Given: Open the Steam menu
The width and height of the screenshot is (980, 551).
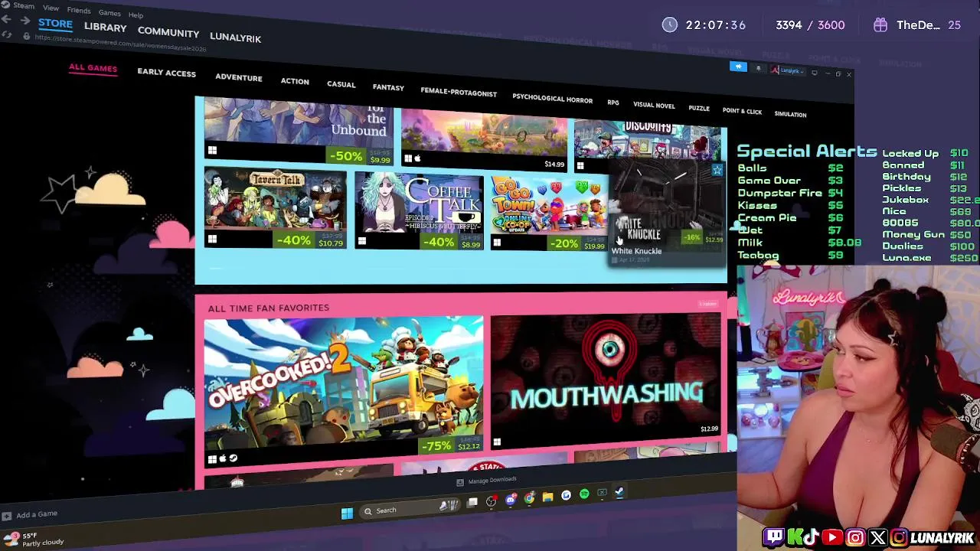Looking at the screenshot, I should coord(23,5).
